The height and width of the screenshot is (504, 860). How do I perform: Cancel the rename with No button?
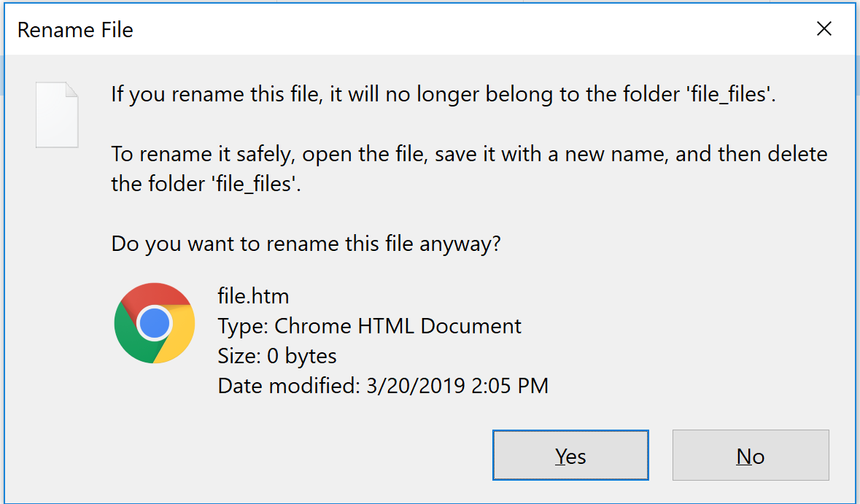(751, 456)
